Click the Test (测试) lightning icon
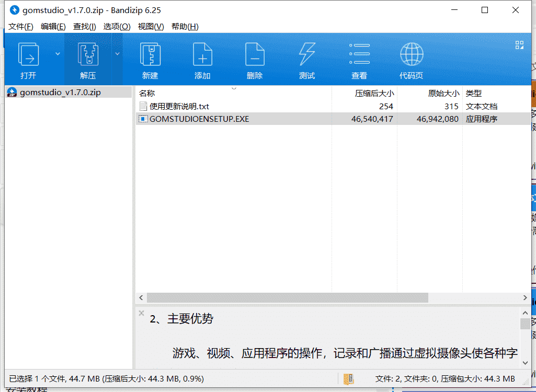 [x=307, y=54]
